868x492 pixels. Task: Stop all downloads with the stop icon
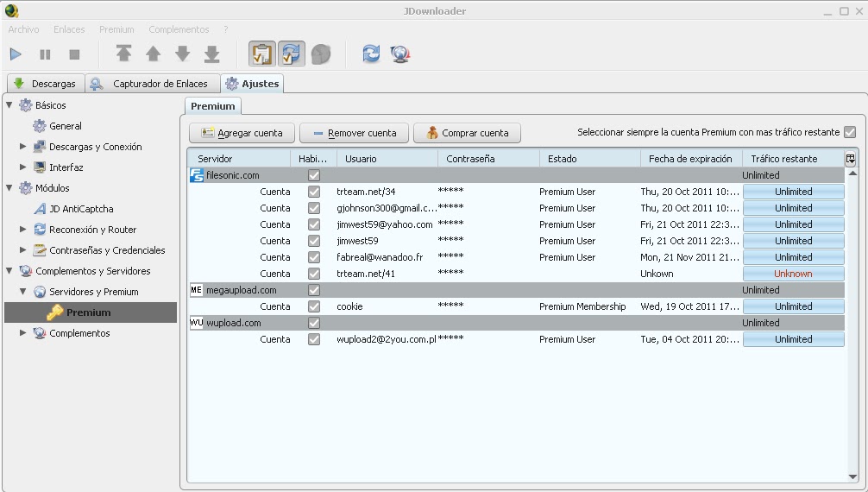pos(74,54)
